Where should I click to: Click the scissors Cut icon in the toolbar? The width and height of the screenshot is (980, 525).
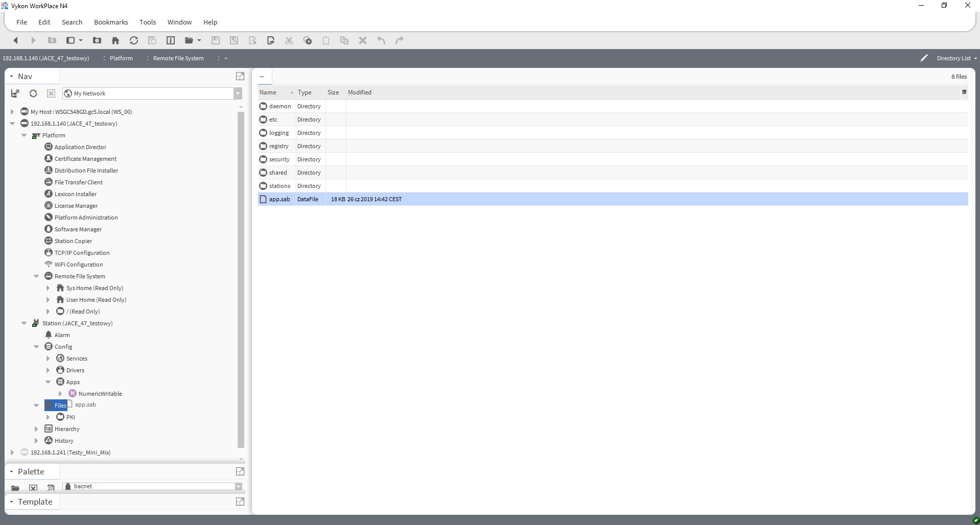click(x=289, y=40)
